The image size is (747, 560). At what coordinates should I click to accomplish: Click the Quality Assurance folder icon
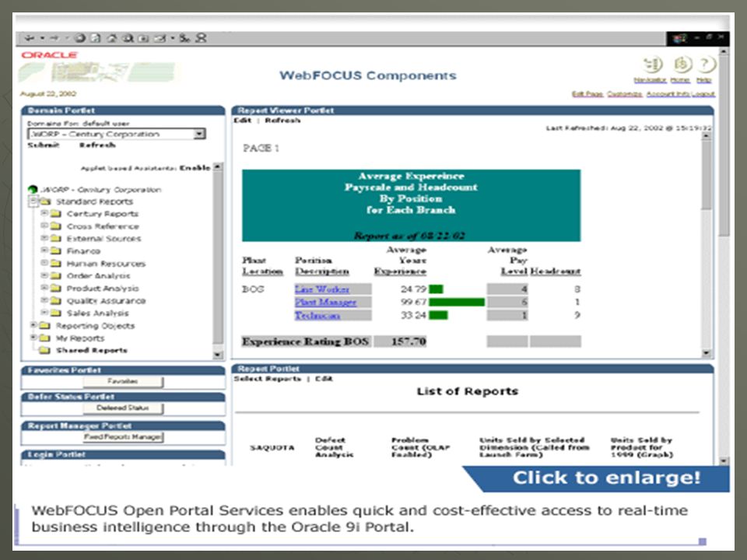56,300
